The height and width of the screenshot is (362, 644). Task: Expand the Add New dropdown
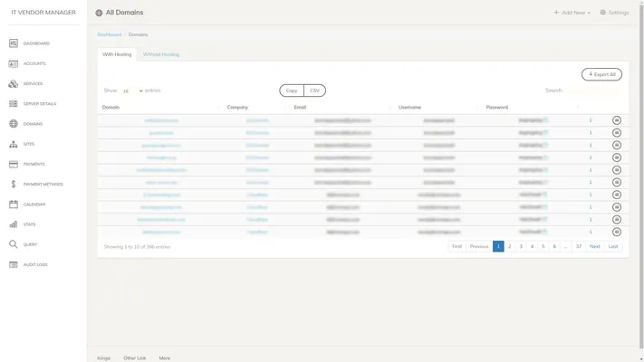tap(572, 13)
